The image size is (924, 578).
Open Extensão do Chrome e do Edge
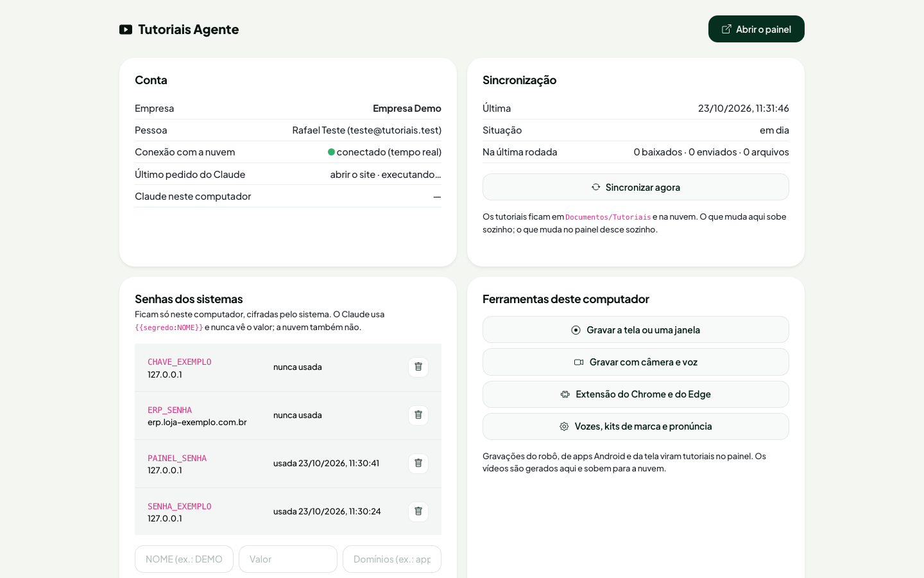[x=636, y=394]
